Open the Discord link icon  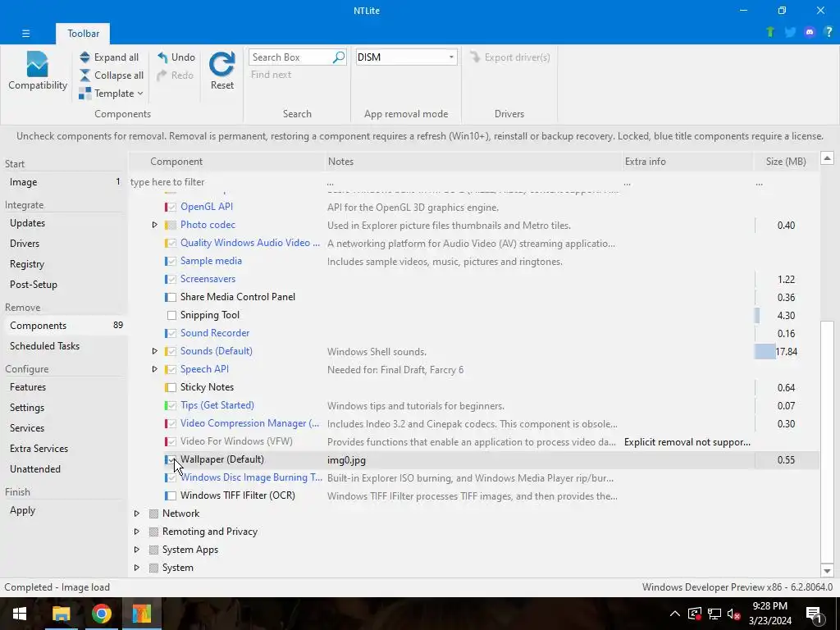click(810, 32)
